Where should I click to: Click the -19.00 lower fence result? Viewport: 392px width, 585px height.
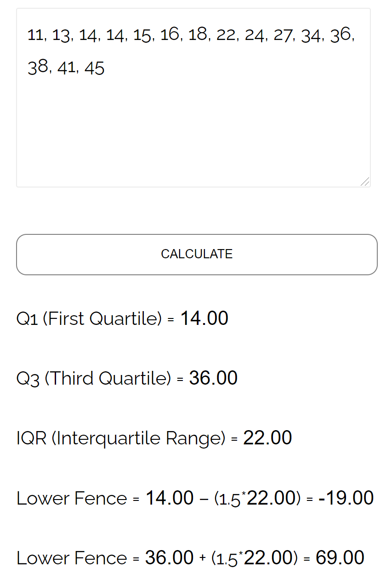346,498
